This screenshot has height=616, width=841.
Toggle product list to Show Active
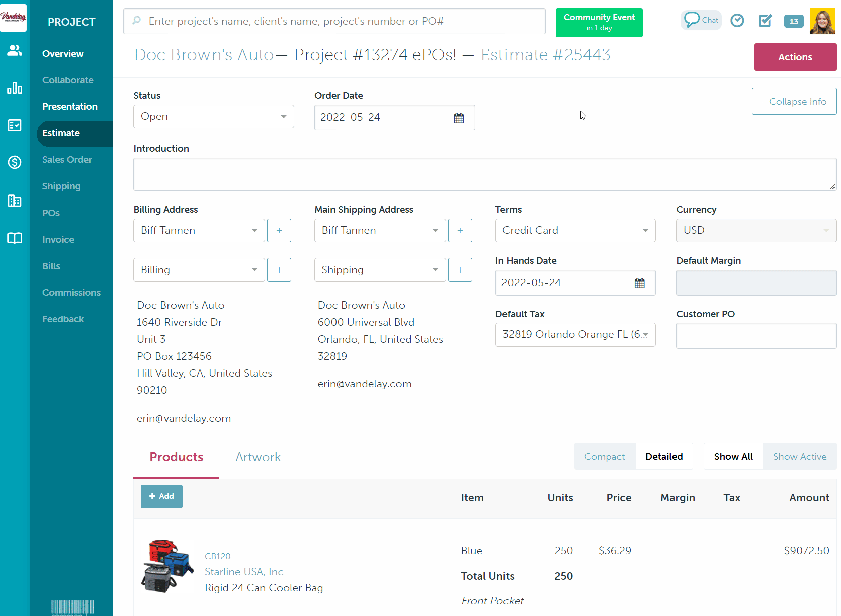pyautogui.click(x=799, y=457)
